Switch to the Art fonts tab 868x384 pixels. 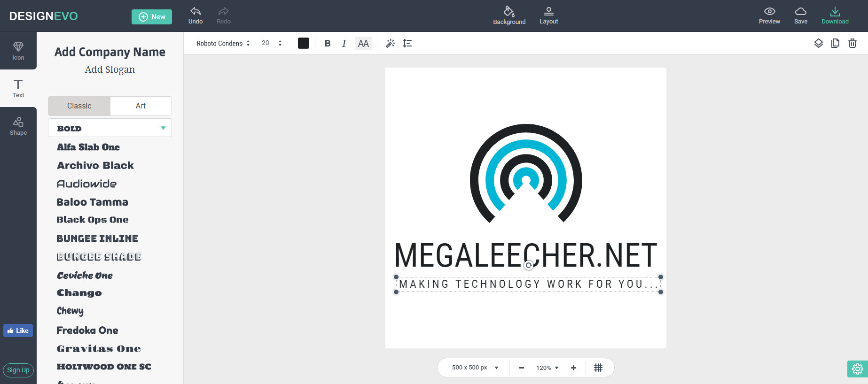point(141,106)
